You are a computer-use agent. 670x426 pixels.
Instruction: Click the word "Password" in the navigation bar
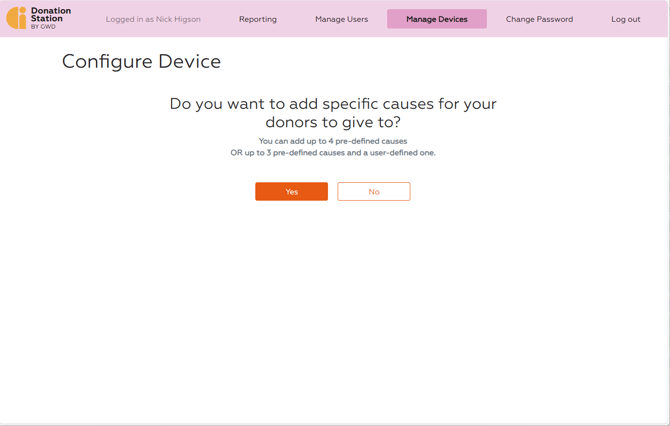coord(554,19)
